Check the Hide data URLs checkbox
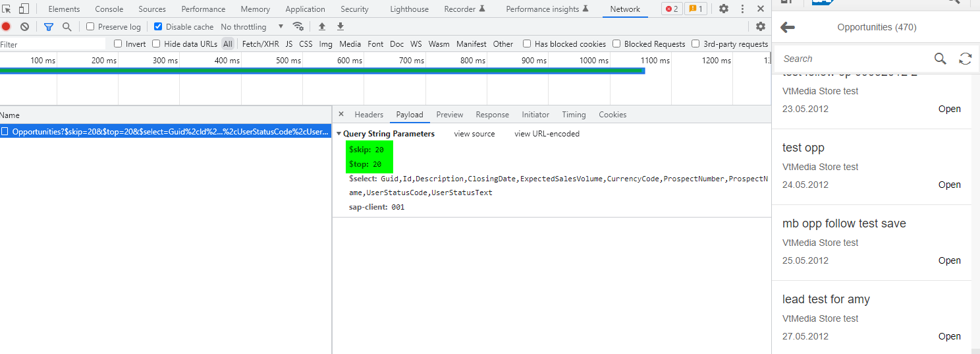Image resolution: width=980 pixels, height=354 pixels. click(156, 44)
